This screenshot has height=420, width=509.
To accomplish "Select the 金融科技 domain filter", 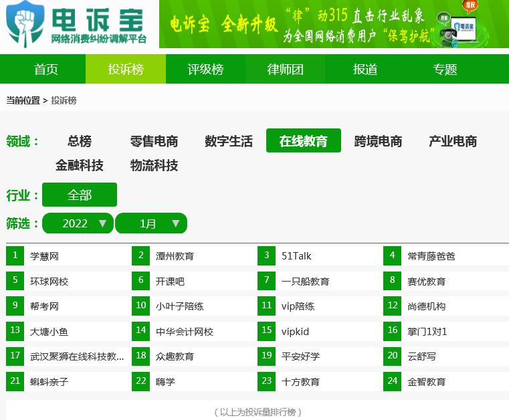I will coord(80,165).
